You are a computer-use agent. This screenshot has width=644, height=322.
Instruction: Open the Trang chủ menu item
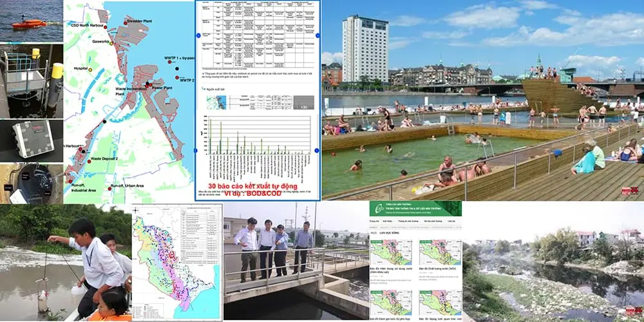click(374, 221)
